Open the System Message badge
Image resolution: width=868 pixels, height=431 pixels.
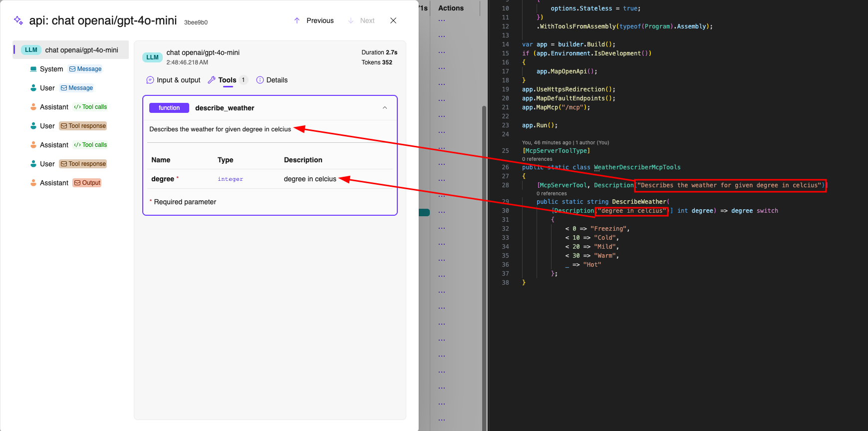point(85,69)
